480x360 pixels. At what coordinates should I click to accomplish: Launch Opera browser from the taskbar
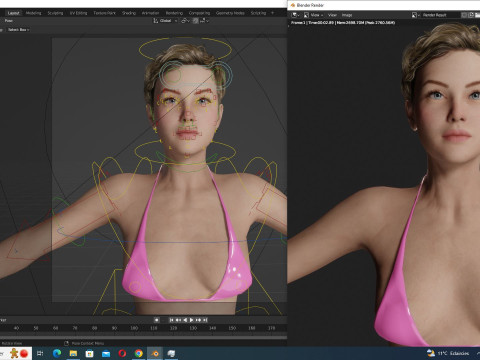pos(122,353)
